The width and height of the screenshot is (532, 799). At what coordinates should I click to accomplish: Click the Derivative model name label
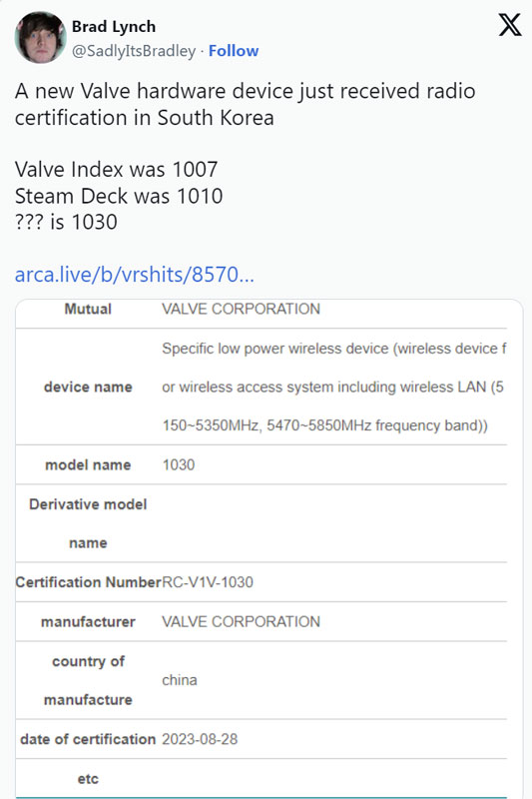(88, 523)
